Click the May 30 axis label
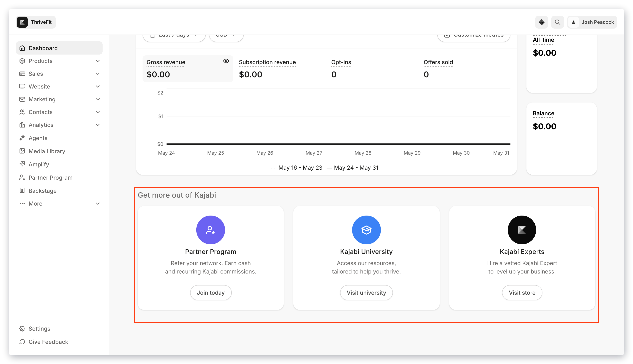 [x=461, y=153]
